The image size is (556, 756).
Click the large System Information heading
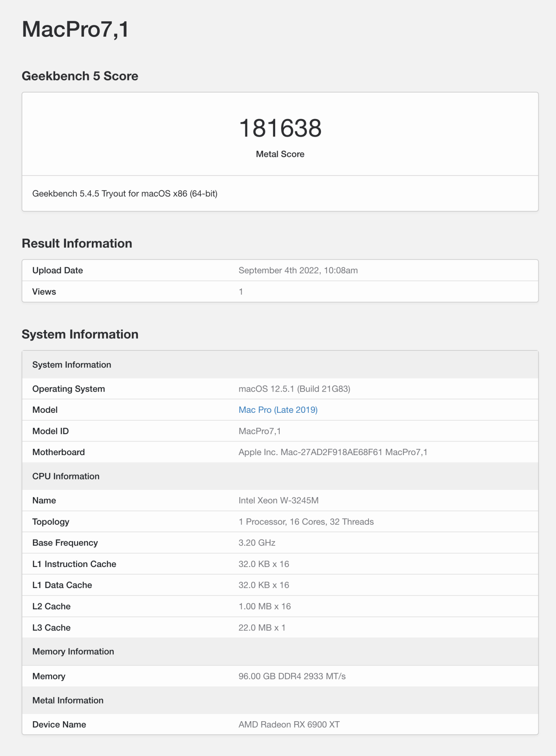tap(80, 334)
